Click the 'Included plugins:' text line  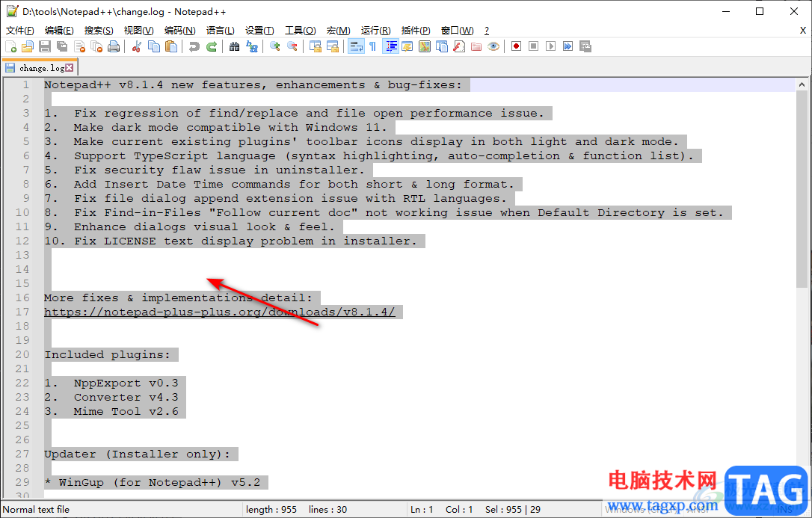(107, 354)
